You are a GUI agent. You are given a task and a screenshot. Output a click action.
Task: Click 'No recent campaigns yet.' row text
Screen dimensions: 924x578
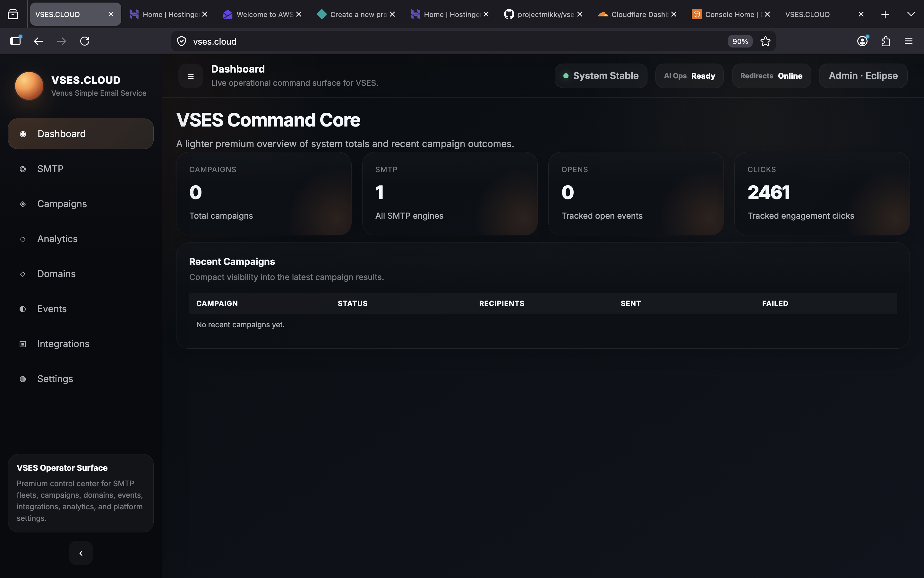240,325
